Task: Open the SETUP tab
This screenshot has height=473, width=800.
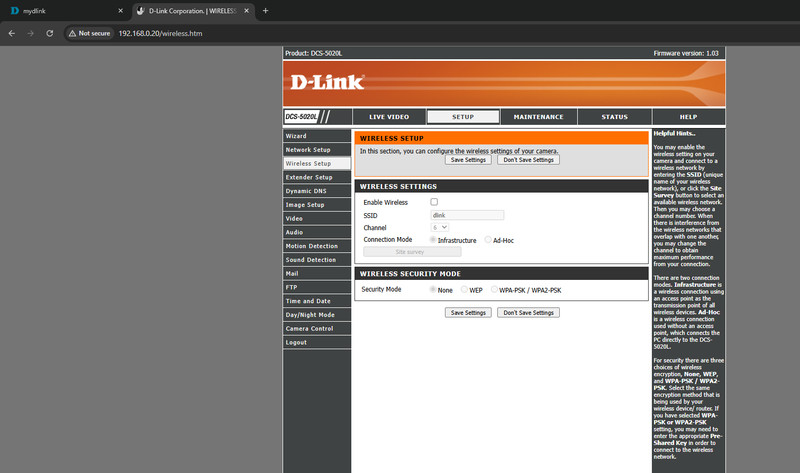Action: point(463,117)
